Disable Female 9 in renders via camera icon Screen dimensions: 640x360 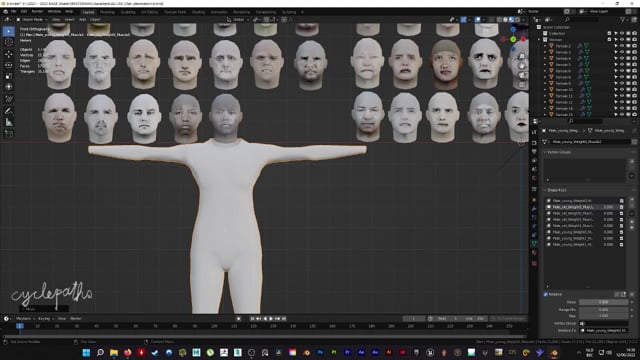(634, 84)
